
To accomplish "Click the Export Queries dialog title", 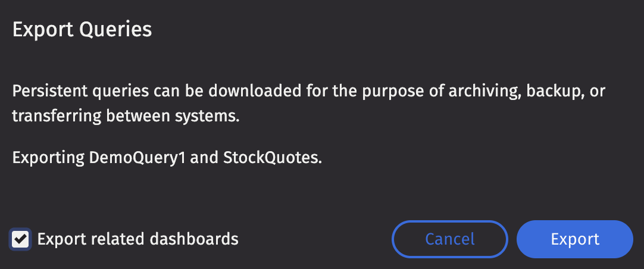I will tap(82, 29).
